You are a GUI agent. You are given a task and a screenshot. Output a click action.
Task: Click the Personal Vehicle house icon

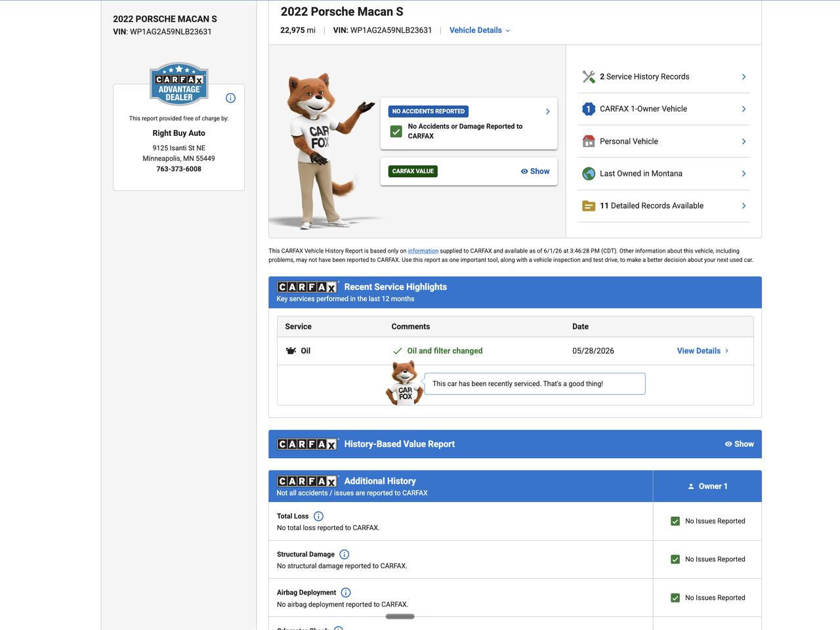[589, 141]
